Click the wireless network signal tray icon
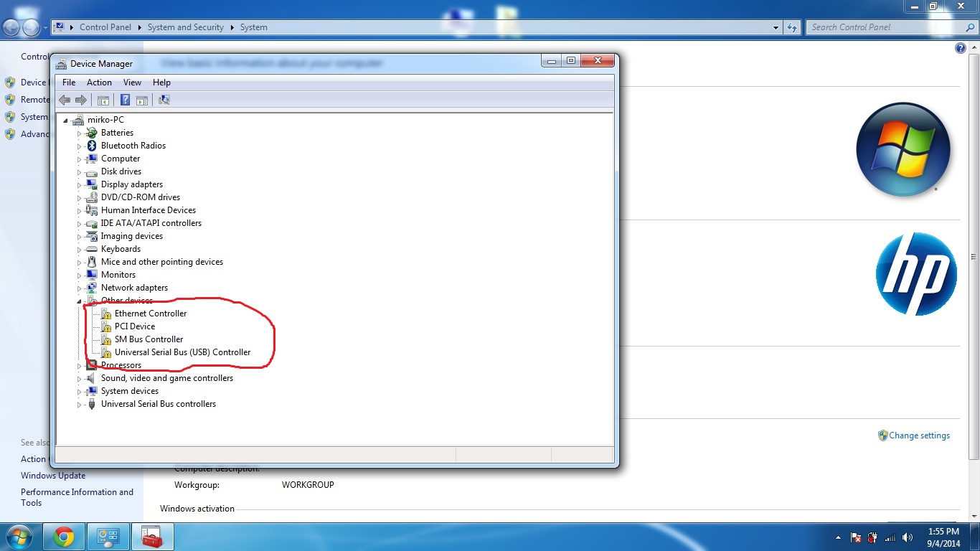 coord(890,537)
